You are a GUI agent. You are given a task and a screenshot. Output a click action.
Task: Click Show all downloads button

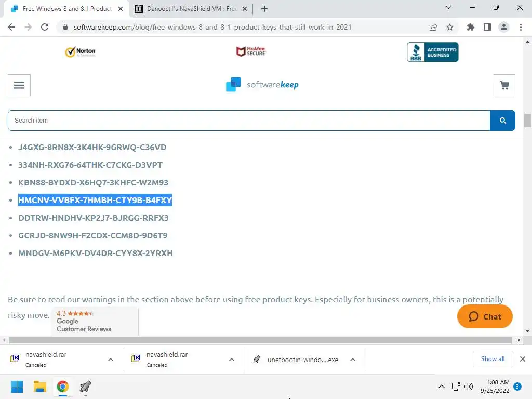tap(493, 359)
